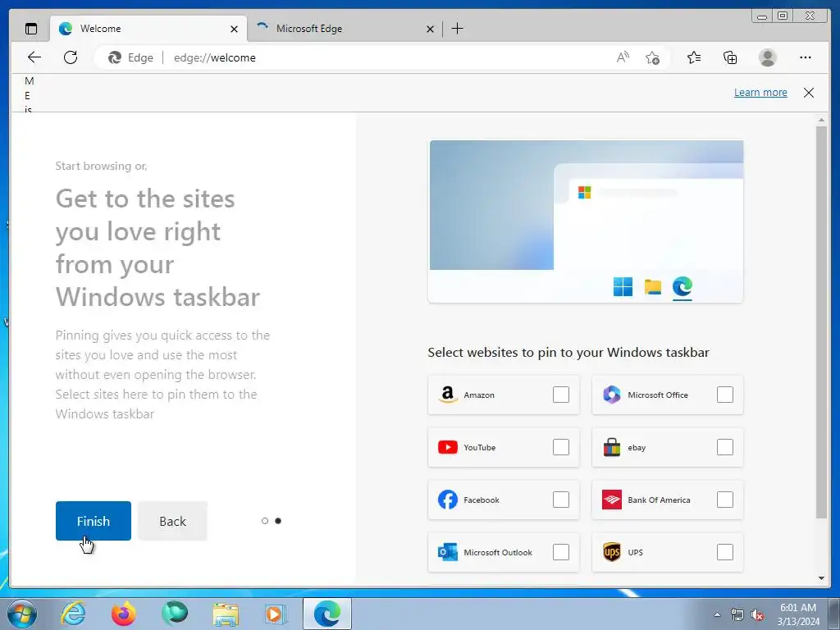Click the Bank Of America logo icon

point(612,500)
